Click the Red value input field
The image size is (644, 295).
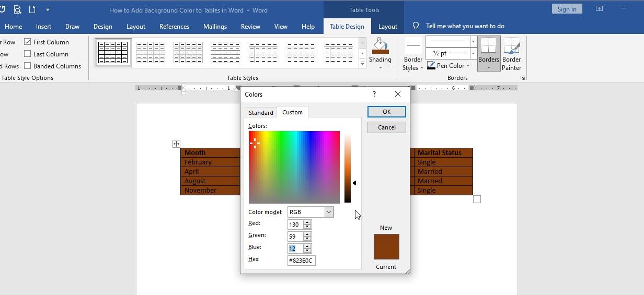click(x=295, y=225)
